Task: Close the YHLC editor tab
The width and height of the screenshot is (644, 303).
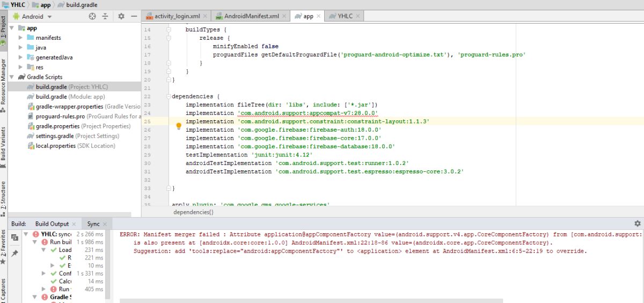Action: click(358, 16)
